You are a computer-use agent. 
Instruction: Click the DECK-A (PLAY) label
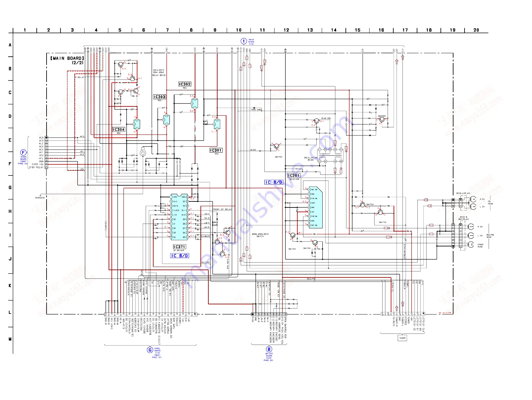coord(463,194)
